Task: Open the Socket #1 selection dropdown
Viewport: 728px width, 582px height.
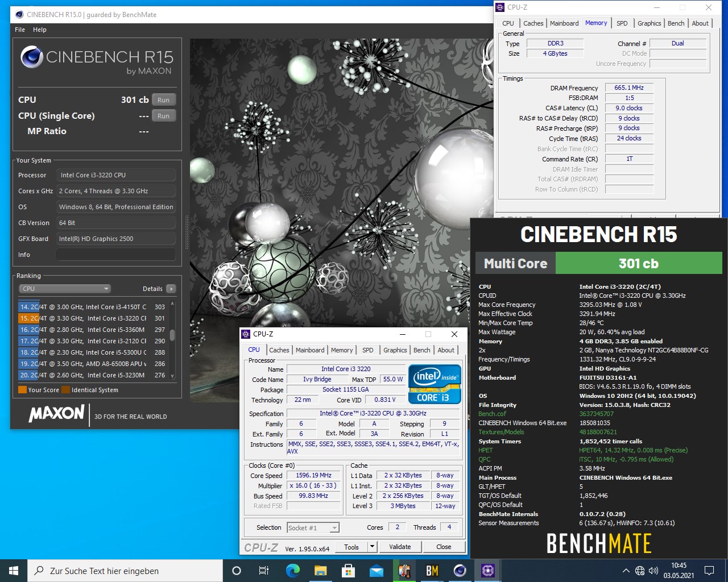Action: [313, 528]
